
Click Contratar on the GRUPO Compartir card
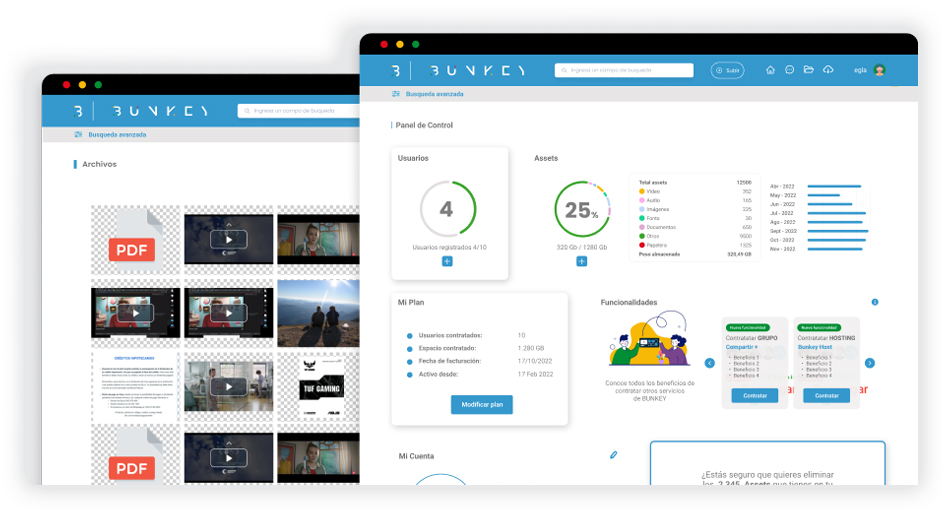coord(754,395)
